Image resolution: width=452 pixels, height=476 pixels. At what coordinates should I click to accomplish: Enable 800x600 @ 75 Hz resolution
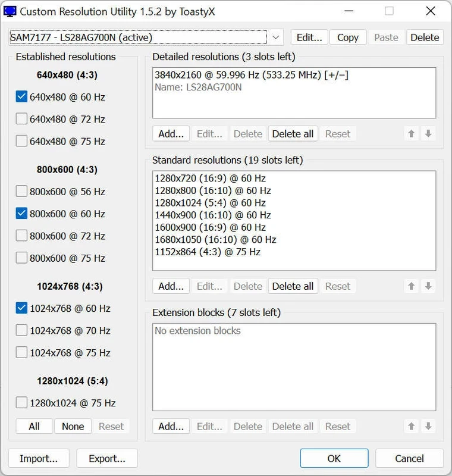point(22,258)
